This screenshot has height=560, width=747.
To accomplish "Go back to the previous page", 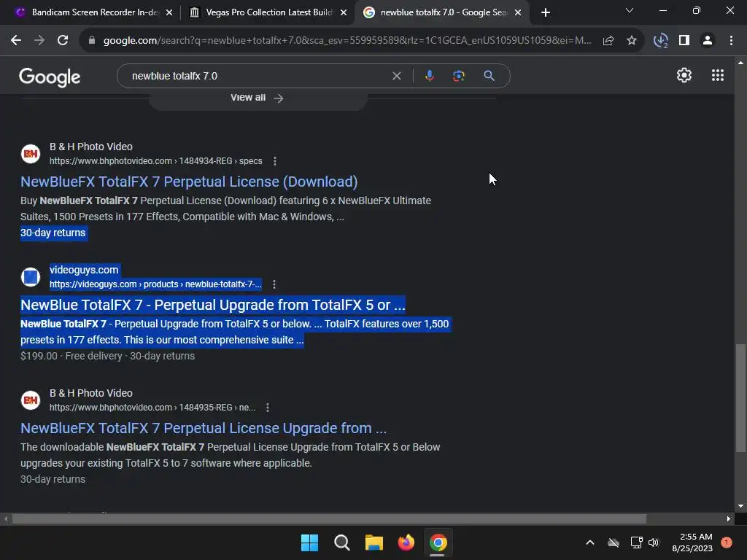I will 16,41.
